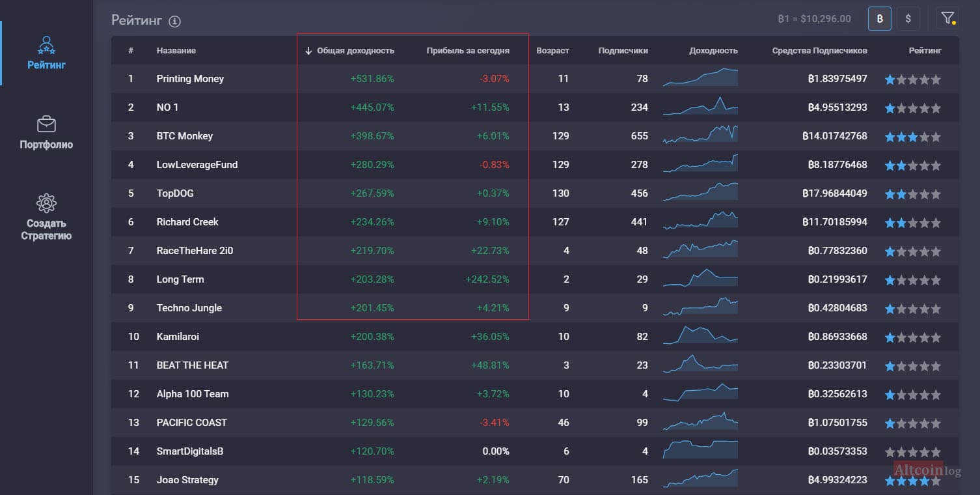Open the Richard Creek strategy
The width and height of the screenshot is (980, 495).
coord(187,222)
